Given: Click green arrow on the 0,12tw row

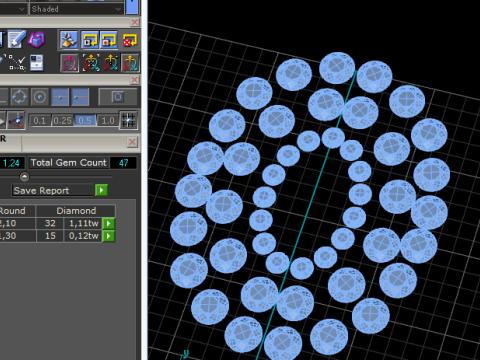Looking at the screenshot, I should [x=109, y=236].
